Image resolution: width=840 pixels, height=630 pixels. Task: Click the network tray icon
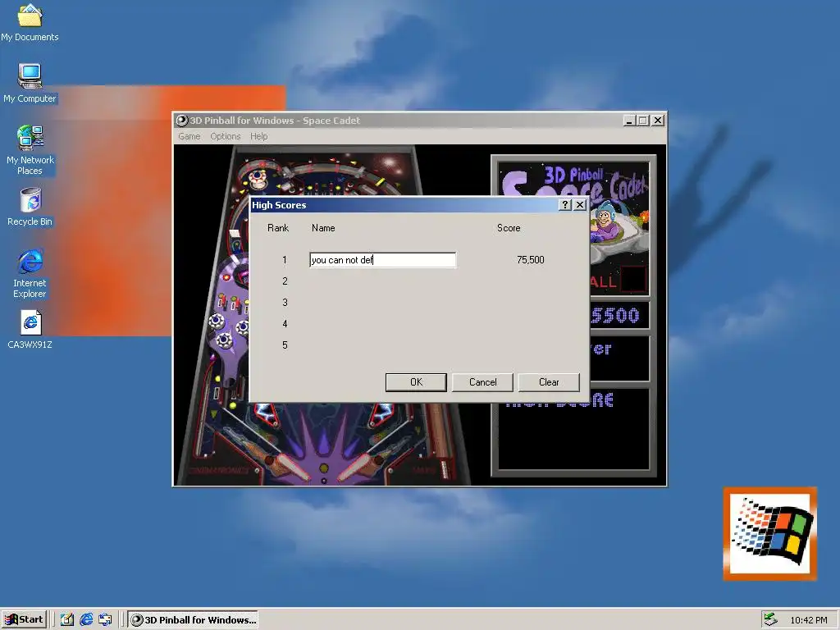(x=769, y=619)
